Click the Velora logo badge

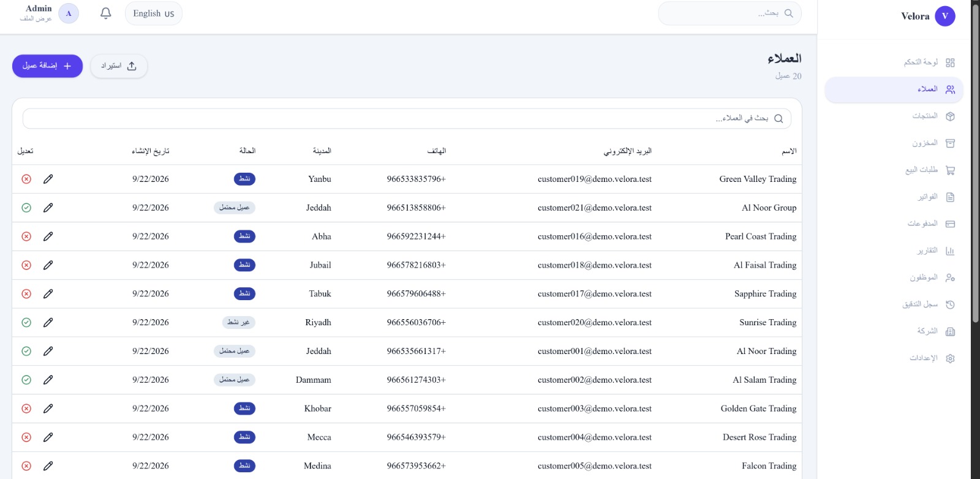(x=944, y=17)
